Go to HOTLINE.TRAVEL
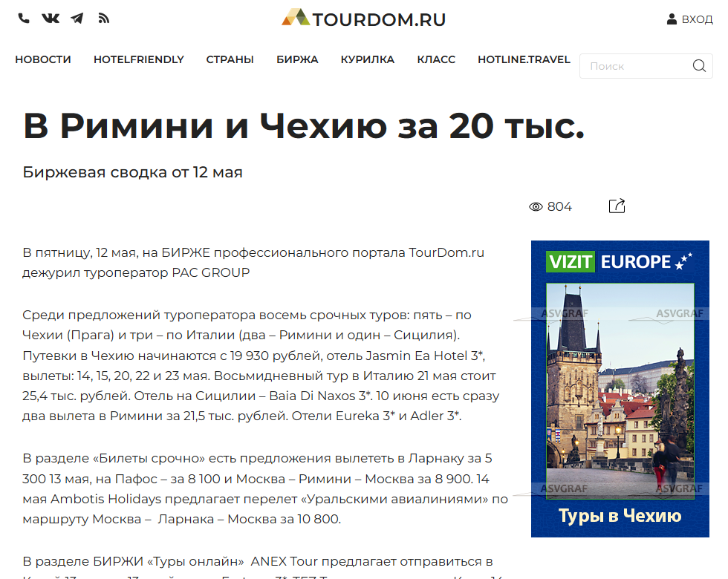 pyautogui.click(x=524, y=60)
